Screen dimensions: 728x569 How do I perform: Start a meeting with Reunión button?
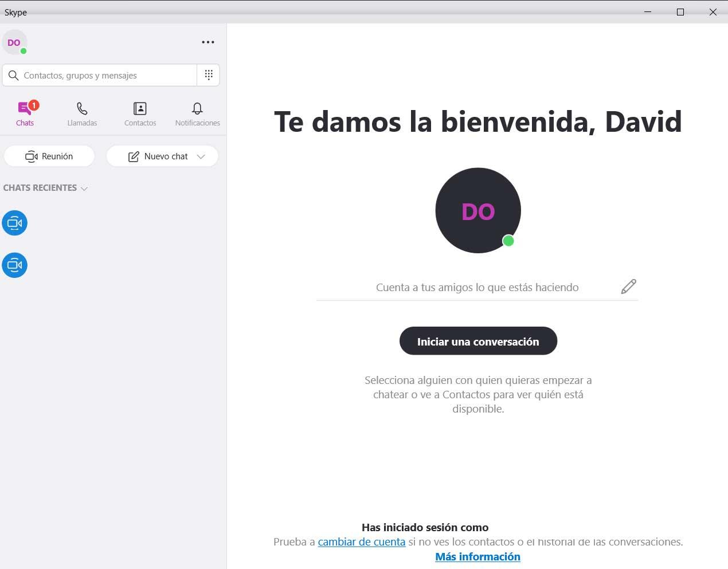point(49,156)
